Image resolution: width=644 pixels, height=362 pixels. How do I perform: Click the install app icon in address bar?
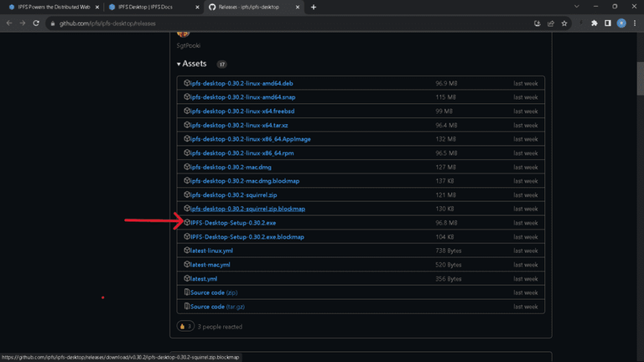point(538,23)
